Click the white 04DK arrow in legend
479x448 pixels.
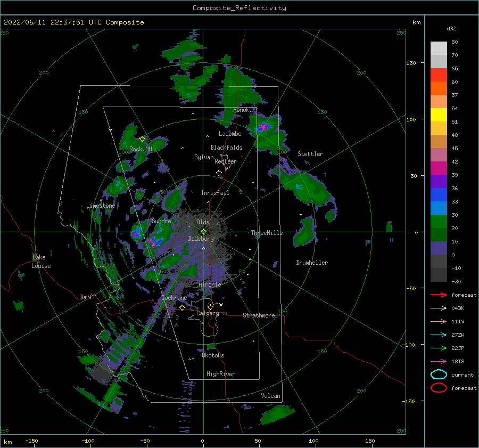click(x=439, y=308)
